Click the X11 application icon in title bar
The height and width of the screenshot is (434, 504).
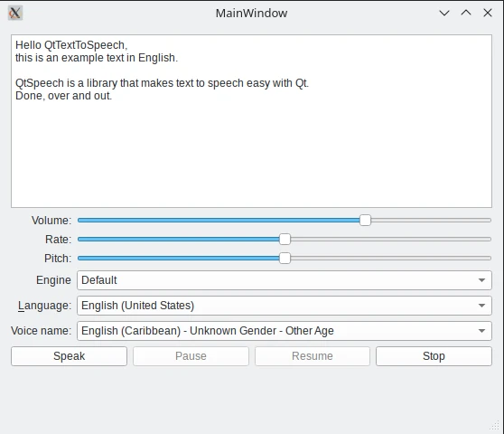click(x=15, y=14)
